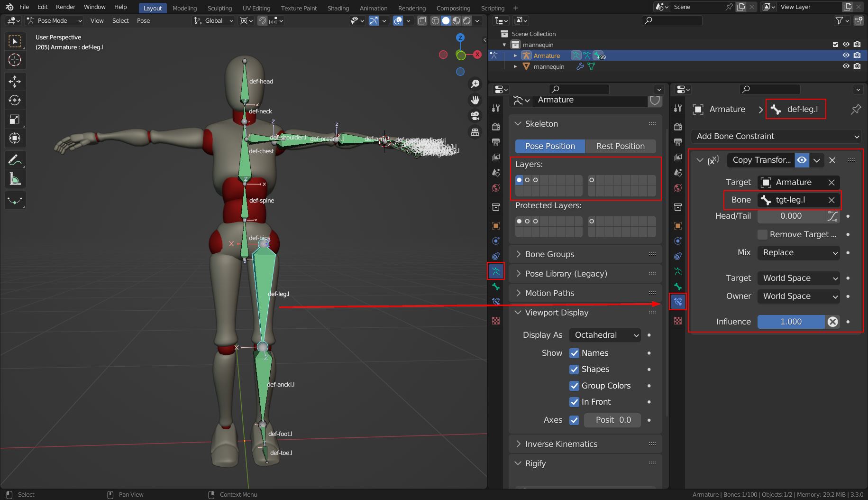
Task: Open Owner World Space dropdown
Action: [x=799, y=296]
